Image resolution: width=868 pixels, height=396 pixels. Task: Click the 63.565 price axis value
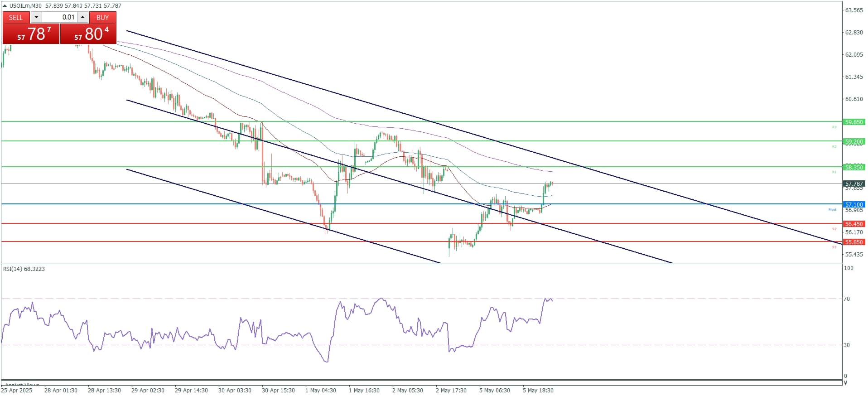tap(854, 10)
